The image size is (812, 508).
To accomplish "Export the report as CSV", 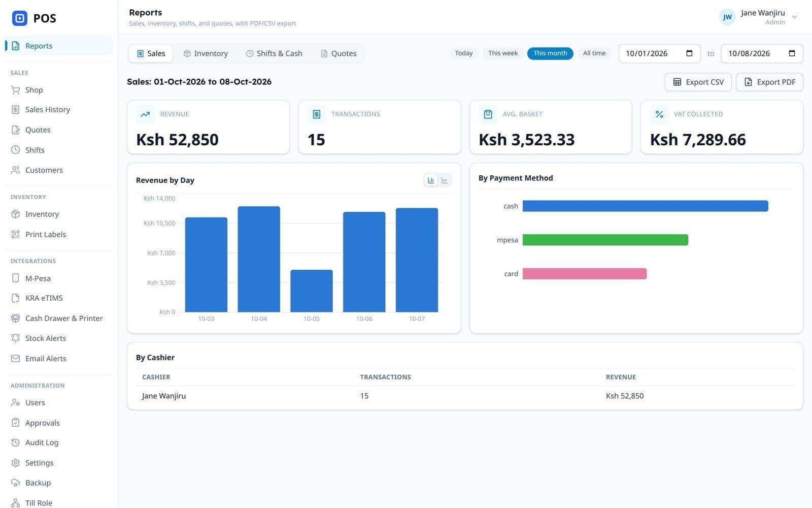I will click(698, 82).
